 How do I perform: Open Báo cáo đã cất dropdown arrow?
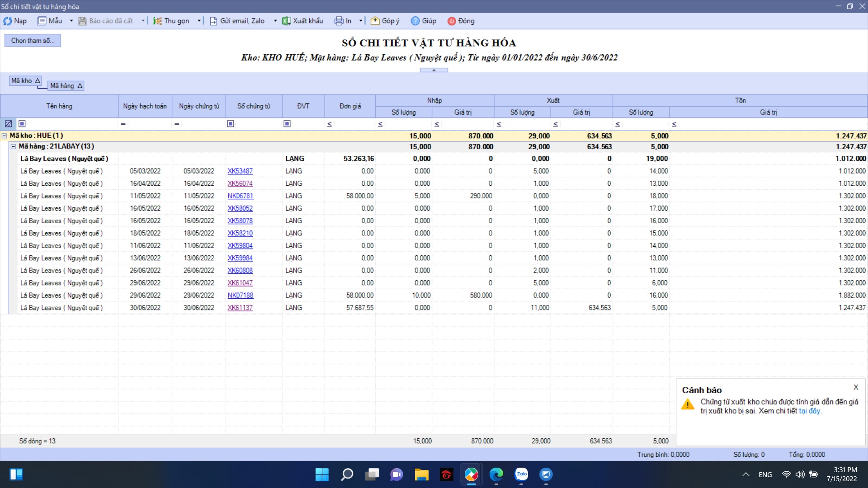click(143, 21)
